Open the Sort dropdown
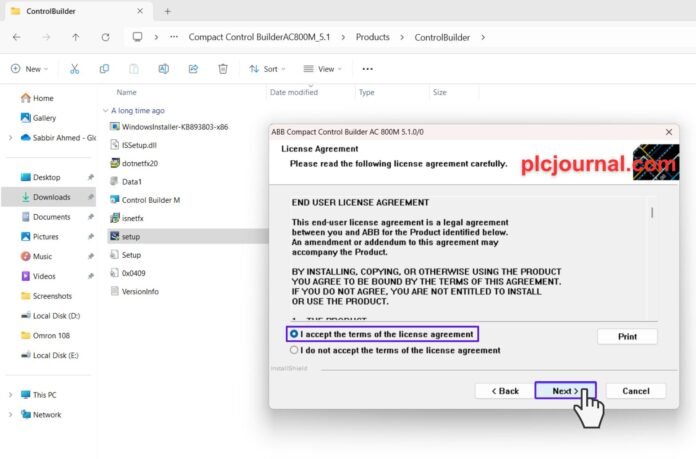696x459 pixels. pos(267,69)
